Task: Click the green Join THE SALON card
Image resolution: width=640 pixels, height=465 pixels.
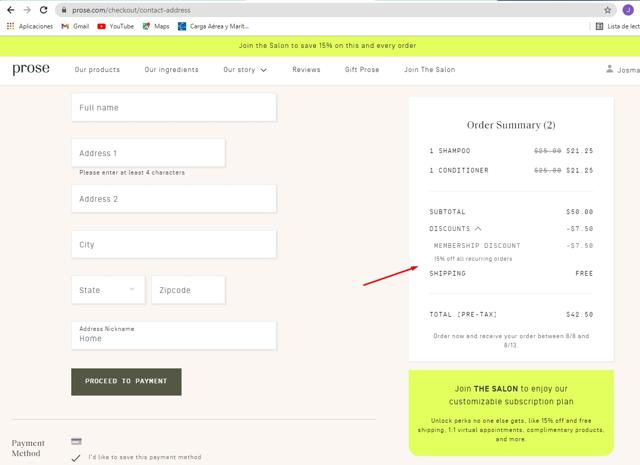Action: pos(511,413)
